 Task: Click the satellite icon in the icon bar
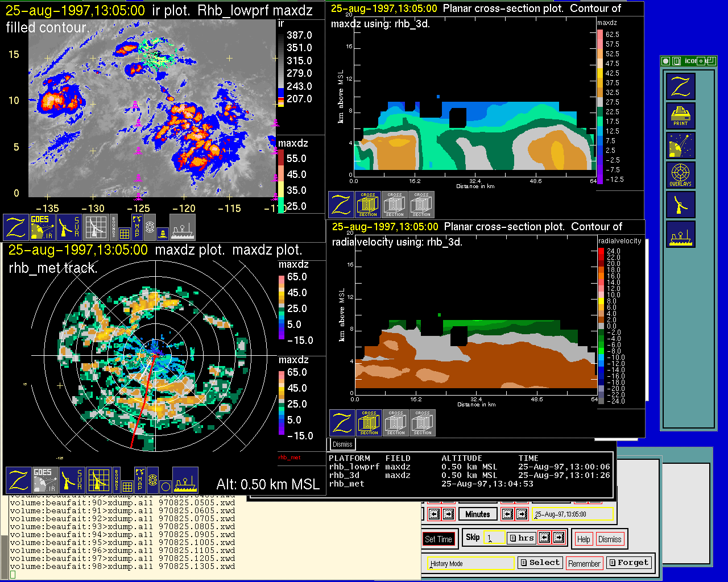[680, 145]
